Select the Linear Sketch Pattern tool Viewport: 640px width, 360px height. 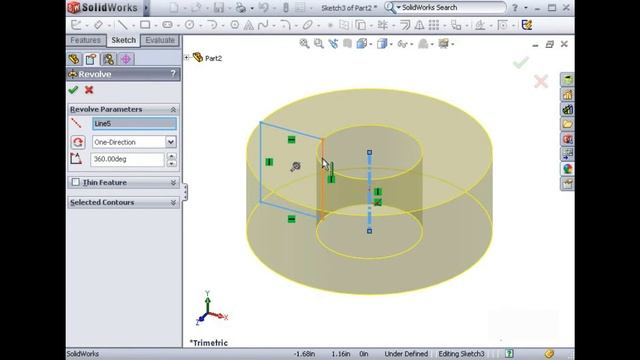pyautogui.click(x=434, y=25)
